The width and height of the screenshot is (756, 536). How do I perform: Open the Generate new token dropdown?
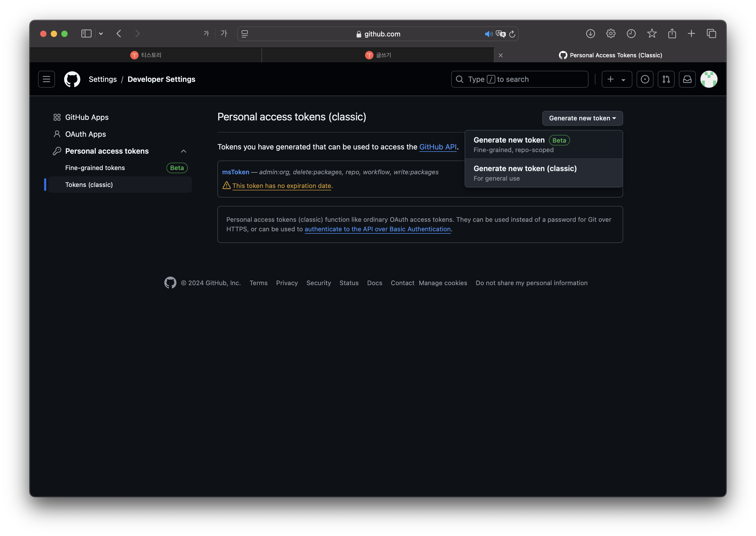coord(582,118)
